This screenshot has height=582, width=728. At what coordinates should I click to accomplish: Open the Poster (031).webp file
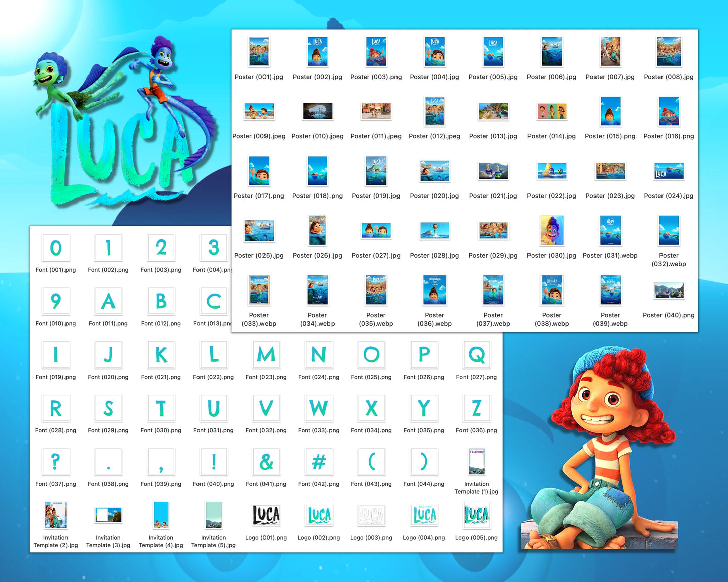pos(610,230)
